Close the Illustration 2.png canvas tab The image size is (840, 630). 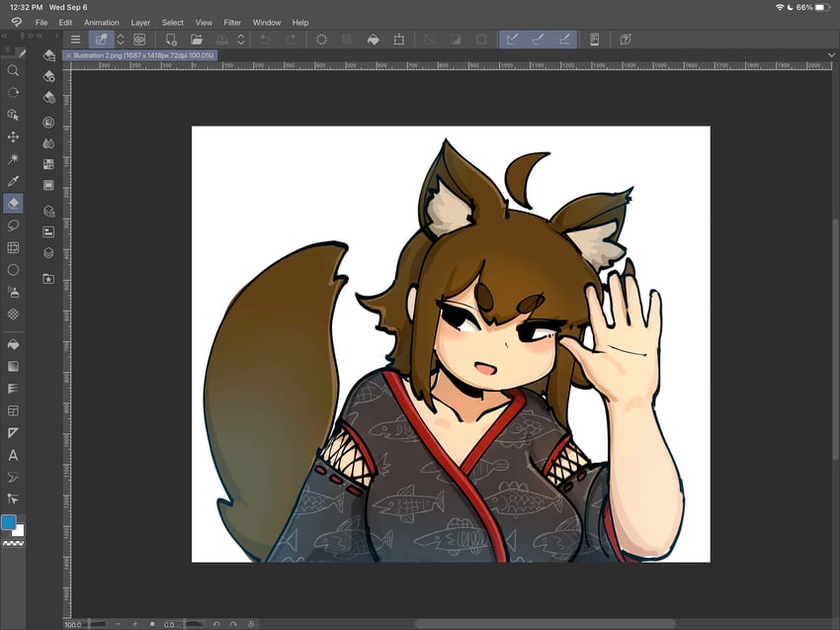[68, 55]
